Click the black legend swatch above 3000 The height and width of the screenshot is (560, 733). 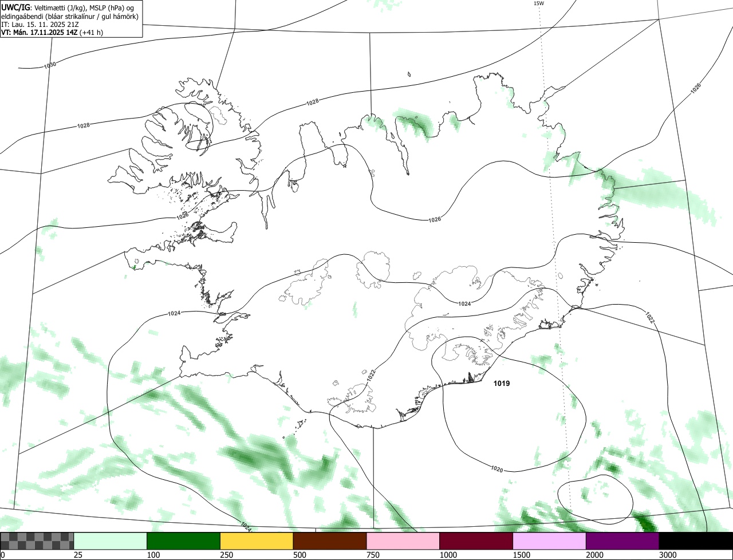click(696, 541)
